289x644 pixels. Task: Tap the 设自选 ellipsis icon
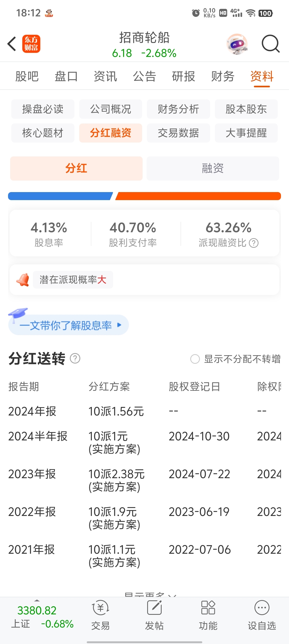(x=262, y=608)
